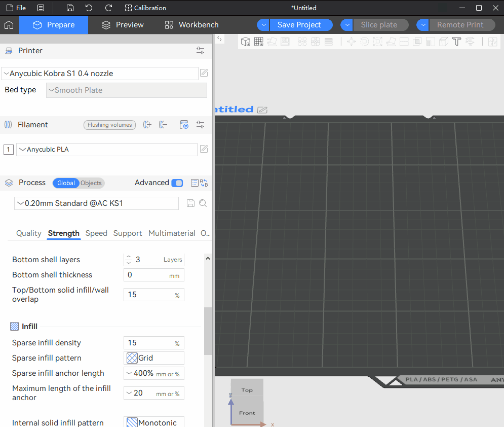Image resolution: width=504 pixels, height=427 pixels.
Task: Click the Arrange all objects icon
Action: (x=285, y=42)
